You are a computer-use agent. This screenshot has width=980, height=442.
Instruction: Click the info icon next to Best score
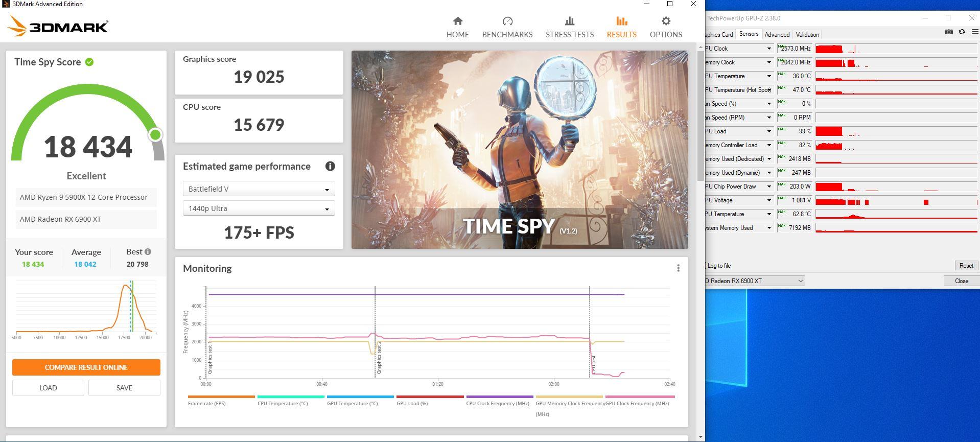click(148, 251)
